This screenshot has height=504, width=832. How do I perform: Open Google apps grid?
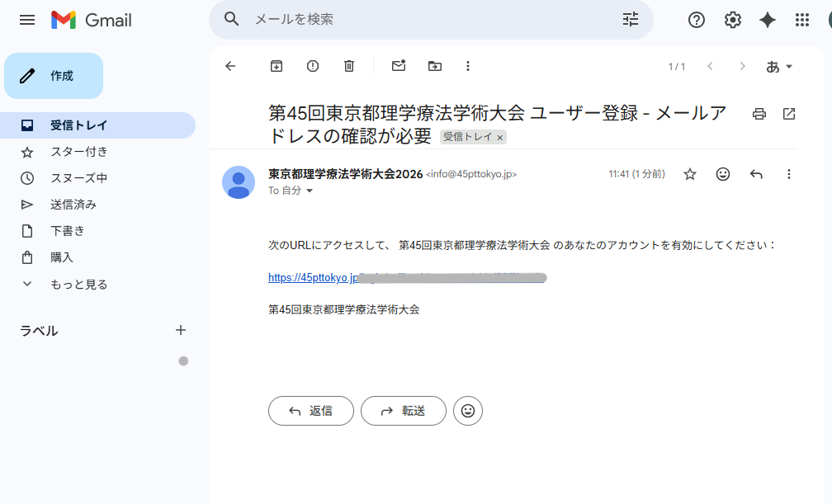click(x=802, y=20)
